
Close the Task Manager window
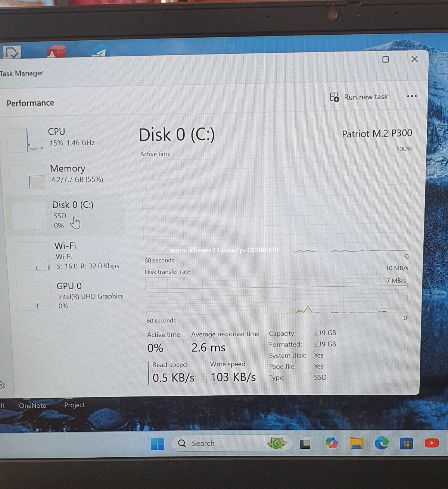tap(414, 59)
